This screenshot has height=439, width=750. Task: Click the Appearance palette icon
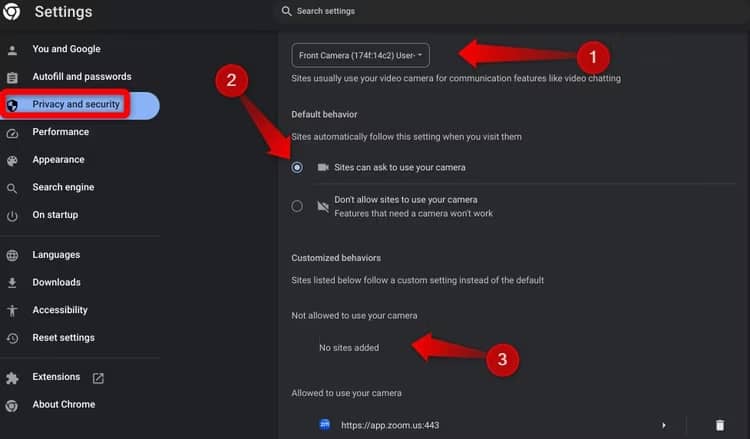click(x=12, y=161)
